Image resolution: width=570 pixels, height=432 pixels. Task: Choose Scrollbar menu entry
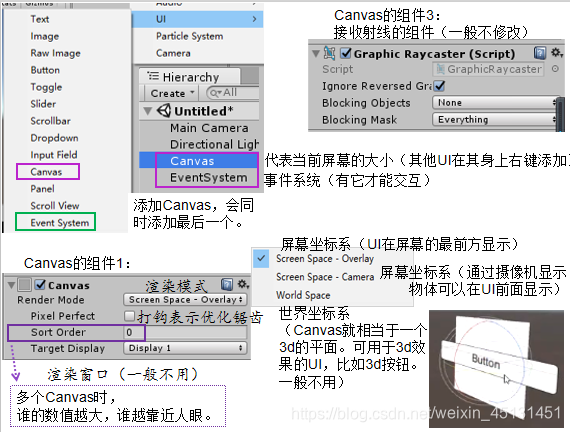(51, 121)
